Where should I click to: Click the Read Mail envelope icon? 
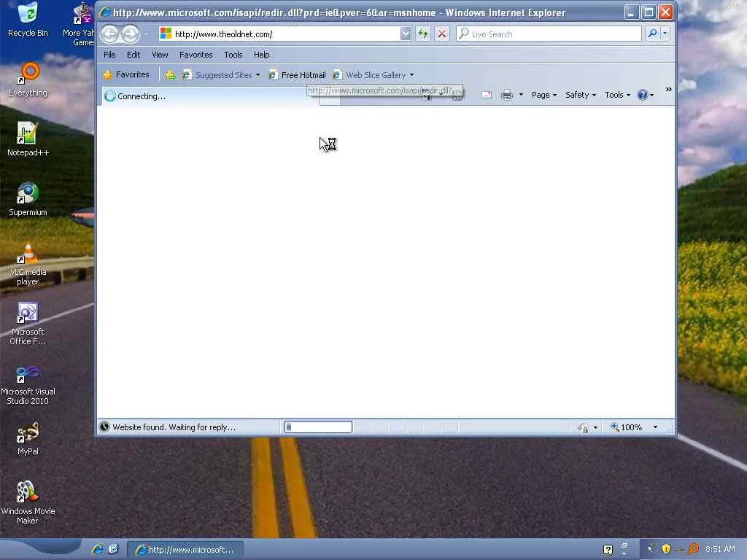tap(487, 95)
